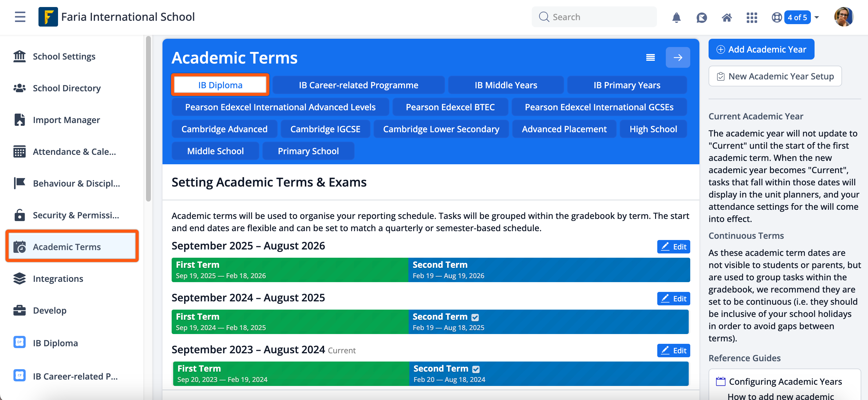
Task: Open Security & Permissions sidebar item
Action: [72, 215]
